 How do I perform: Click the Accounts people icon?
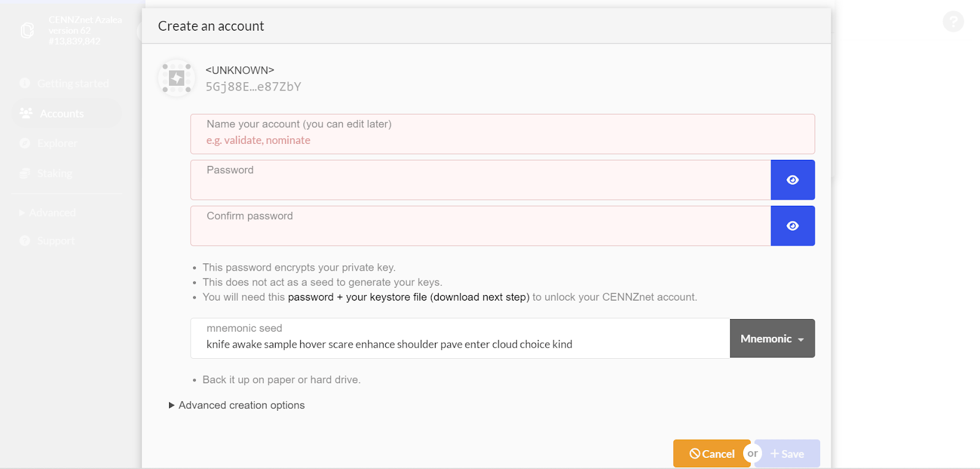pyautogui.click(x=26, y=113)
